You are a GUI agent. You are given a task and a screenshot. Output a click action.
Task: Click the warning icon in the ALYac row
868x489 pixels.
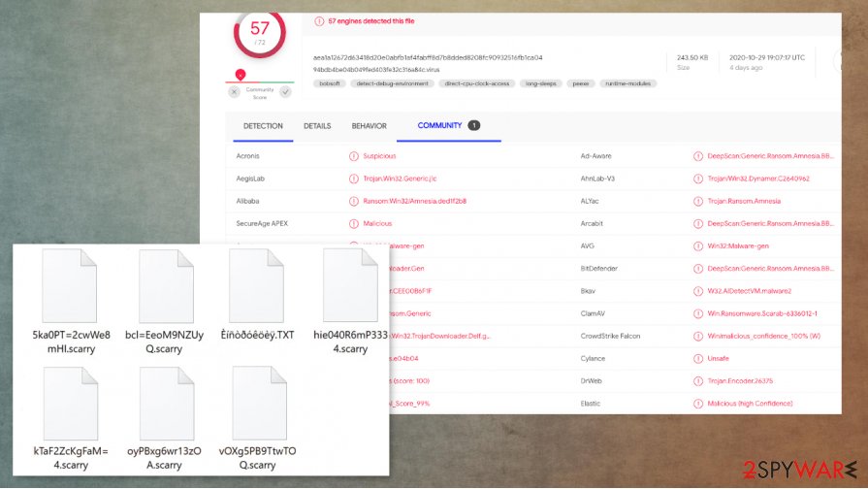coord(698,201)
